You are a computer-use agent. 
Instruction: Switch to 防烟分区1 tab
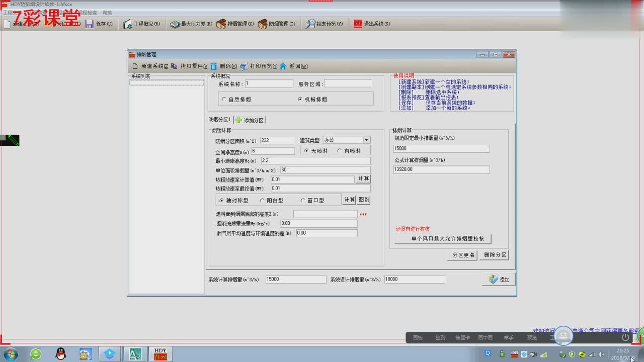click(220, 120)
